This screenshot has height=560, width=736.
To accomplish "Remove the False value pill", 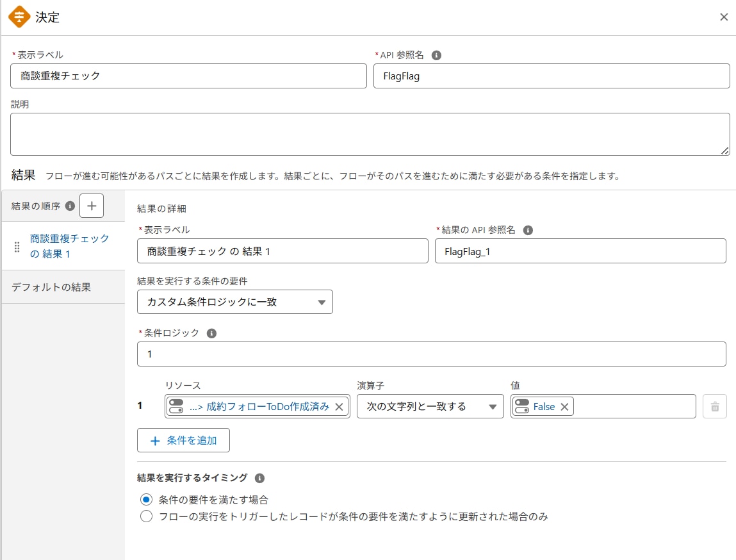I will pyautogui.click(x=564, y=406).
